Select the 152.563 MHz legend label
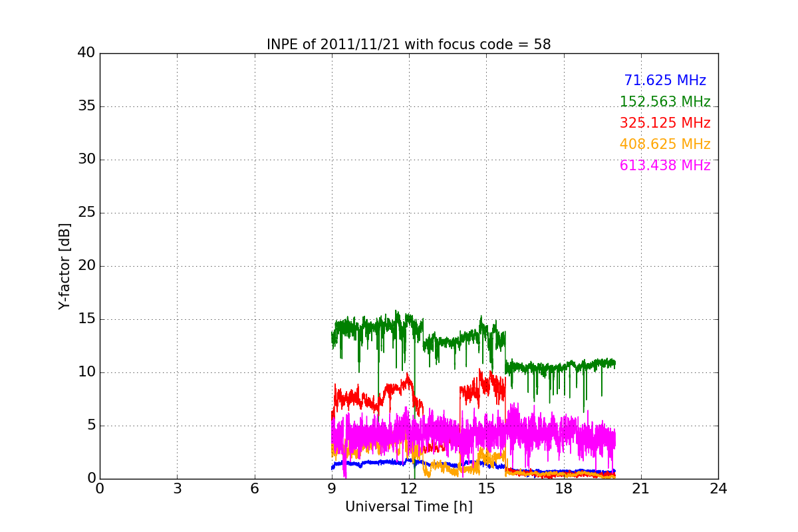798x532 pixels. point(665,102)
